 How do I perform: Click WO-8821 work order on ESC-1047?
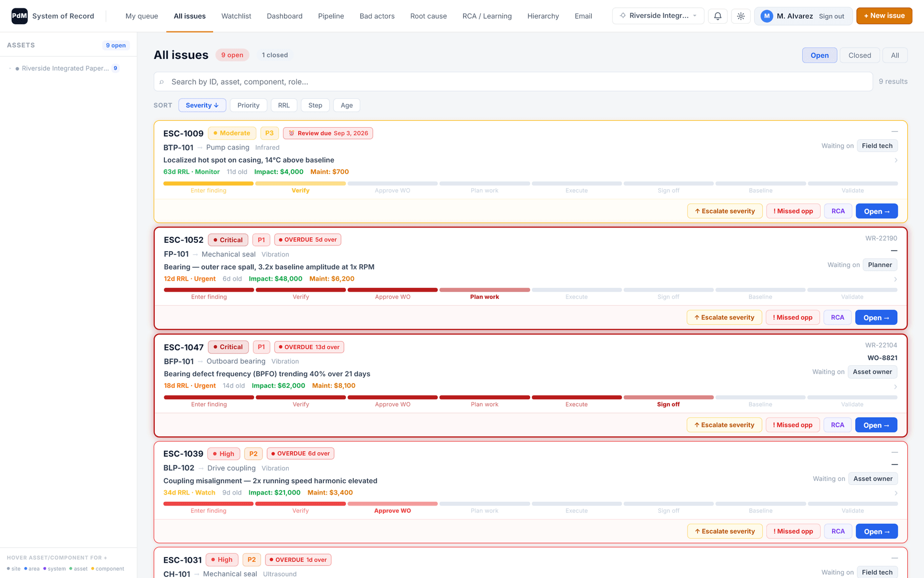point(882,358)
